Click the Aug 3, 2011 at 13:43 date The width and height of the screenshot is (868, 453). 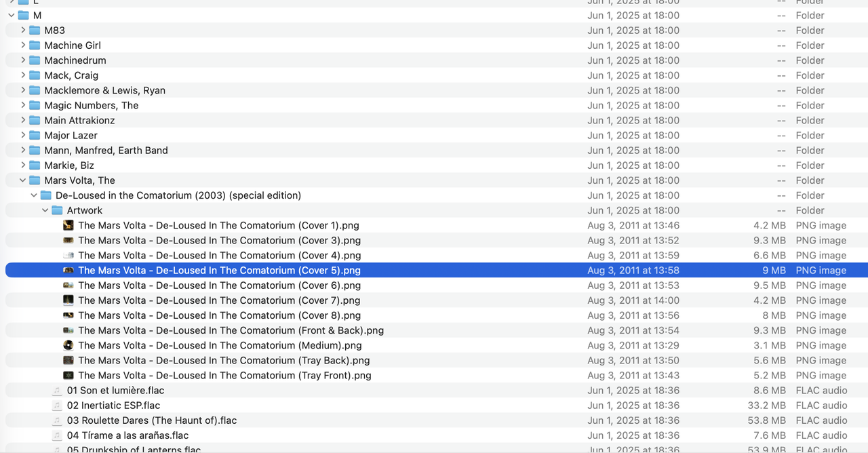click(633, 375)
